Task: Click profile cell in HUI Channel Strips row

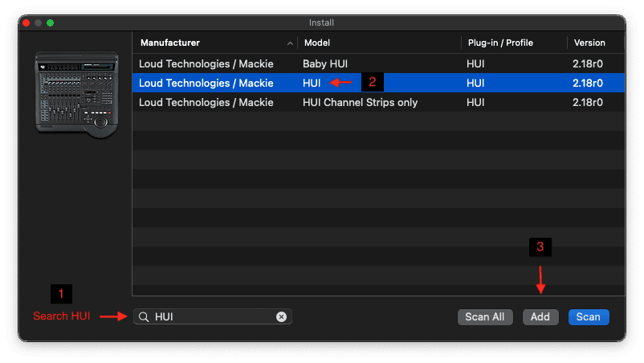Action: coord(475,102)
